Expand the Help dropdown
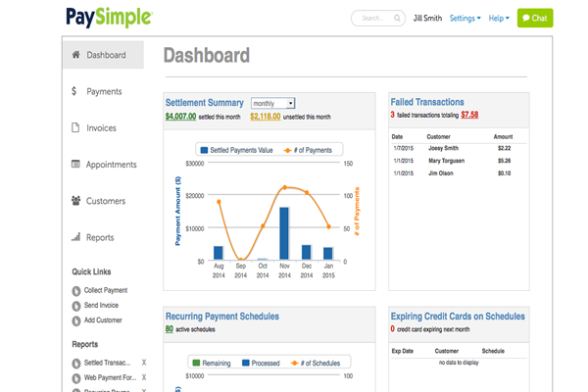This screenshot has width=588, height=392. (x=499, y=18)
